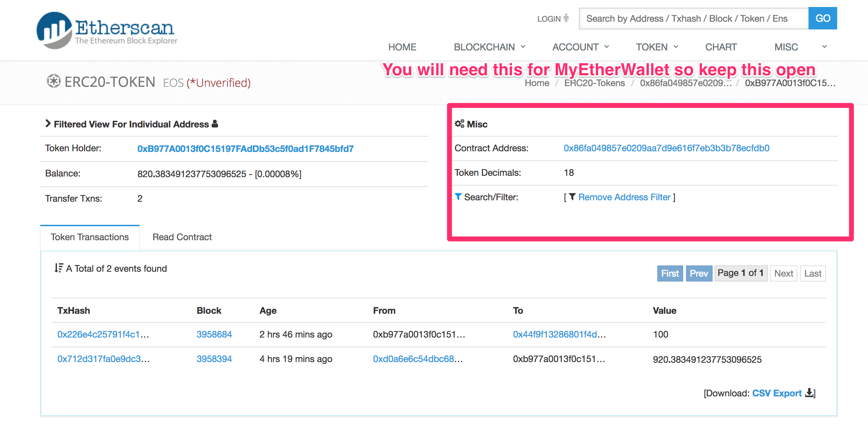Click the Block column header
This screenshot has width=868, height=430.
click(209, 311)
